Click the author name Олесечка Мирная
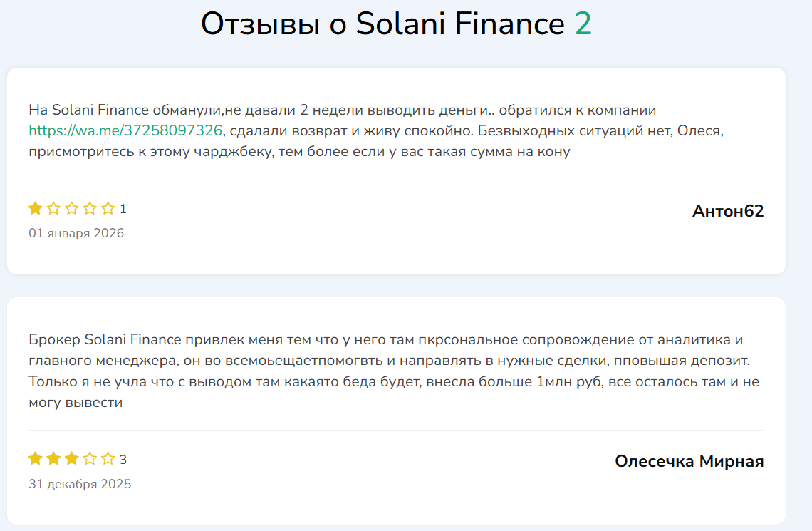Viewport: 812px width, 531px height. [689, 461]
